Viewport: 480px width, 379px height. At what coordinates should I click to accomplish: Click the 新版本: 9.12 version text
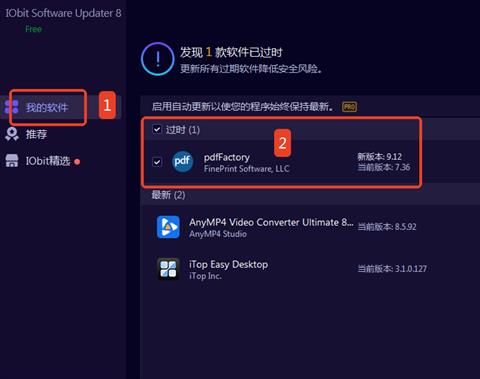click(x=379, y=156)
